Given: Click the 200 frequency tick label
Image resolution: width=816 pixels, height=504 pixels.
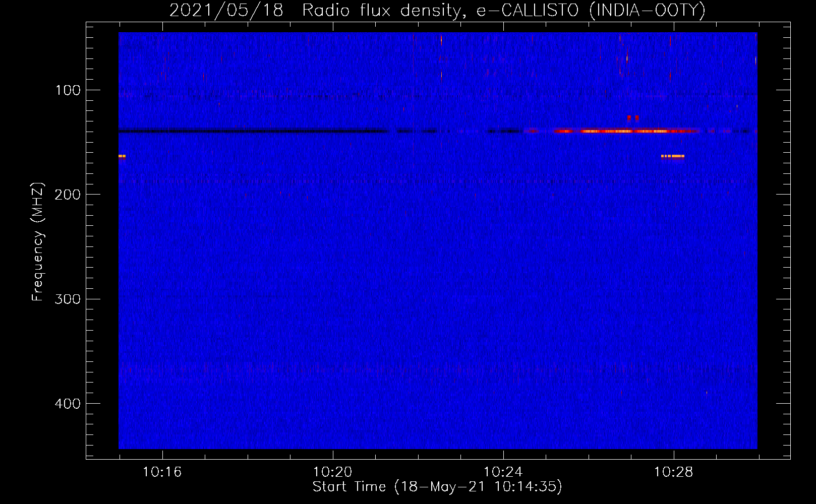Looking at the screenshot, I should pyautogui.click(x=68, y=195).
